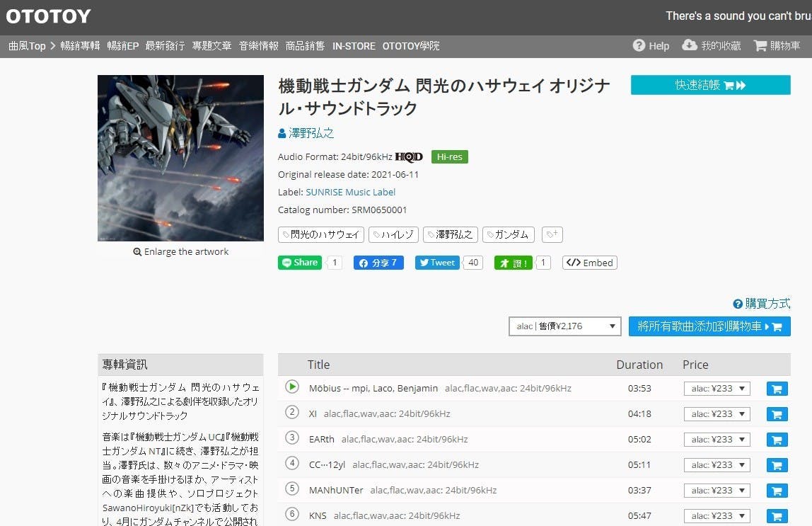Image resolution: width=812 pixels, height=526 pixels.
Task: Click the OTOTOY logo
Action: (x=48, y=16)
